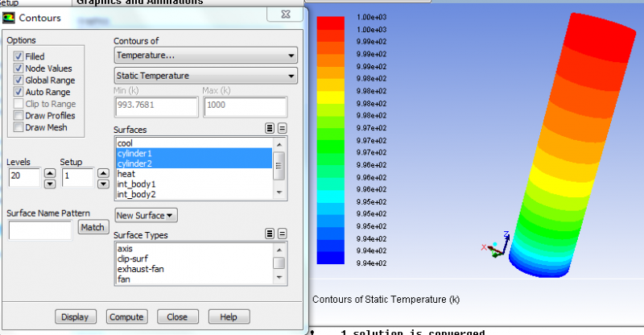Click down arrow of Surfaces scrollbar

(x=279, y=192)
